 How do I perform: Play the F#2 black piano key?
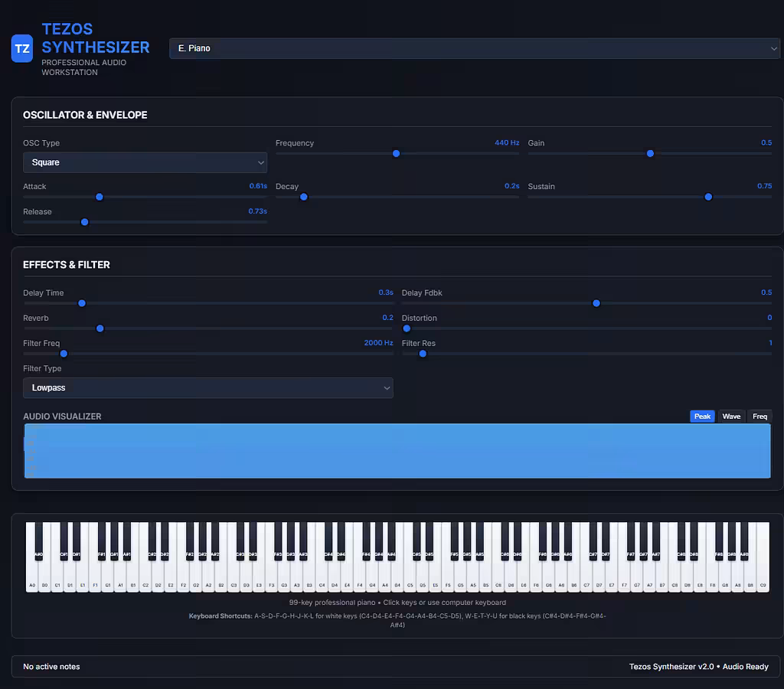pyautogui.click(x=190, y=540)
